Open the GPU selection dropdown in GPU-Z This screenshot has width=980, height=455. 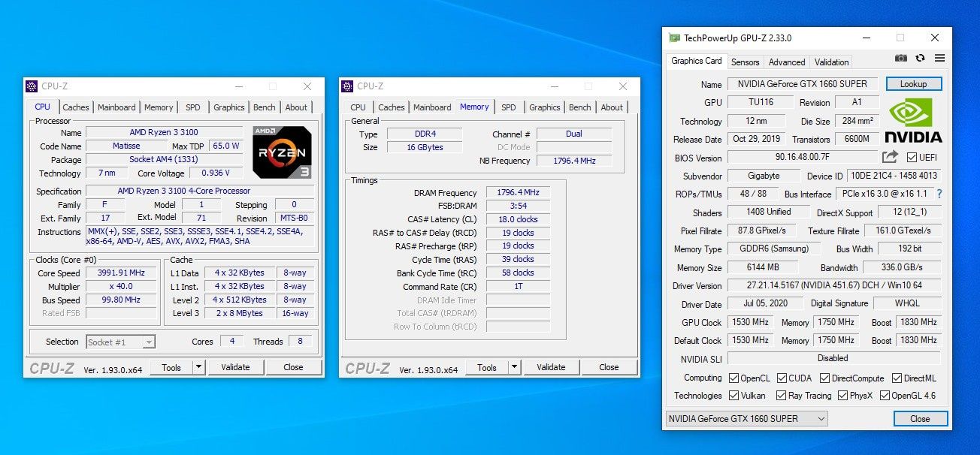tap(746, 418)
